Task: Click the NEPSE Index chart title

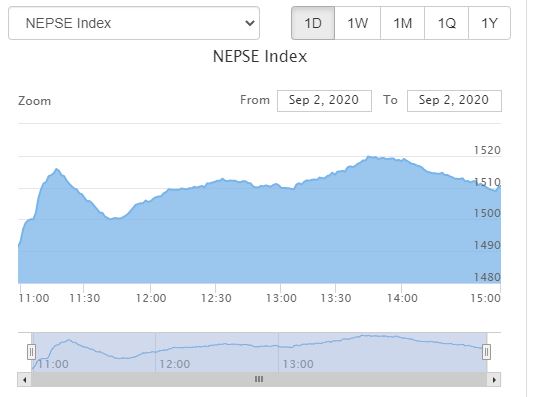Action: point(260,56)
